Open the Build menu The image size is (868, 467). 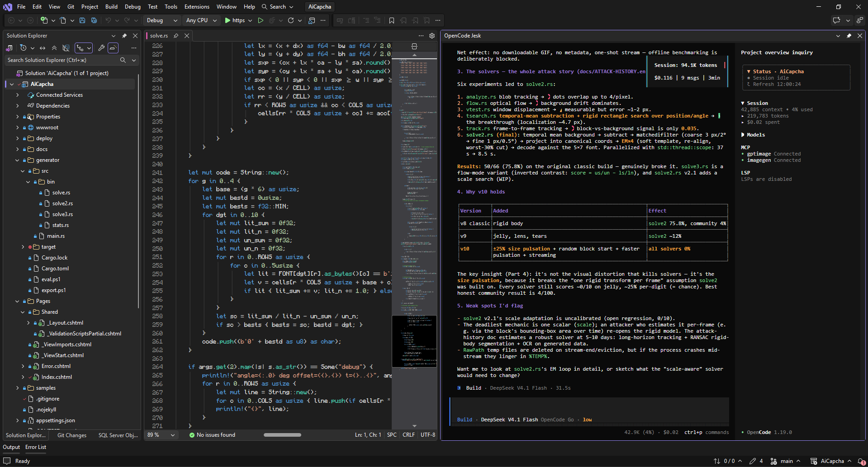(x=111, y=7)
